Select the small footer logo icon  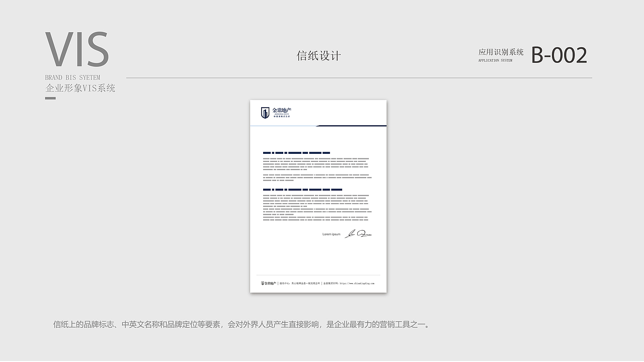262,283
